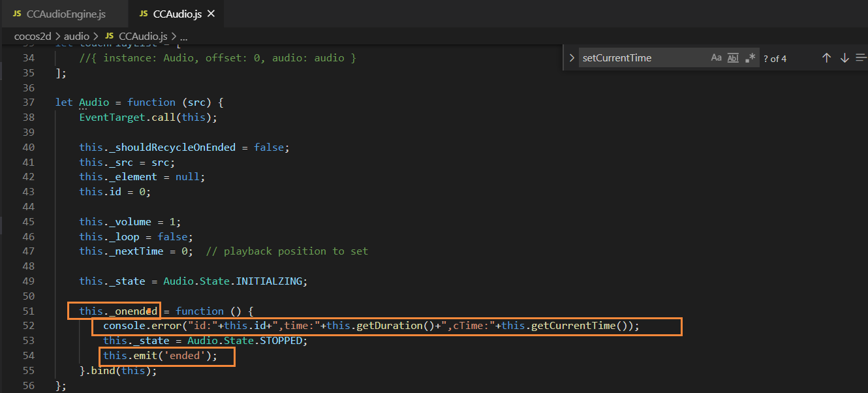The image size is (868, 393).
Task: Toggle Match Whole Word in find widget
Action: pyautogui.click(x=733, y=58)
